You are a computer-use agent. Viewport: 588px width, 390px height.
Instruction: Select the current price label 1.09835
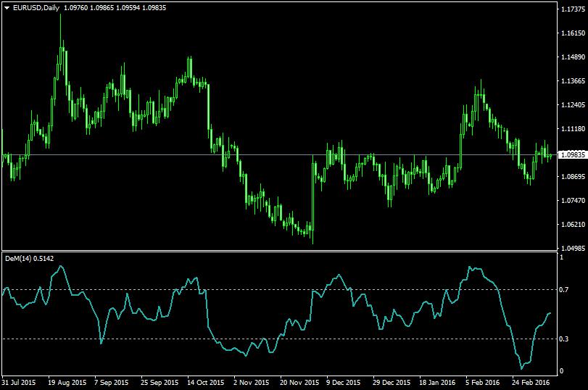pos(573,155)
